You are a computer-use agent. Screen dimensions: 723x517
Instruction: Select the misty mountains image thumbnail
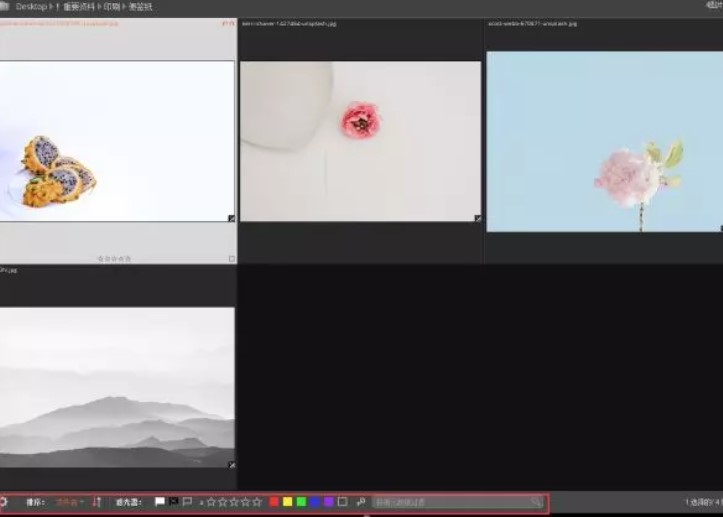[x=117, y=386]
